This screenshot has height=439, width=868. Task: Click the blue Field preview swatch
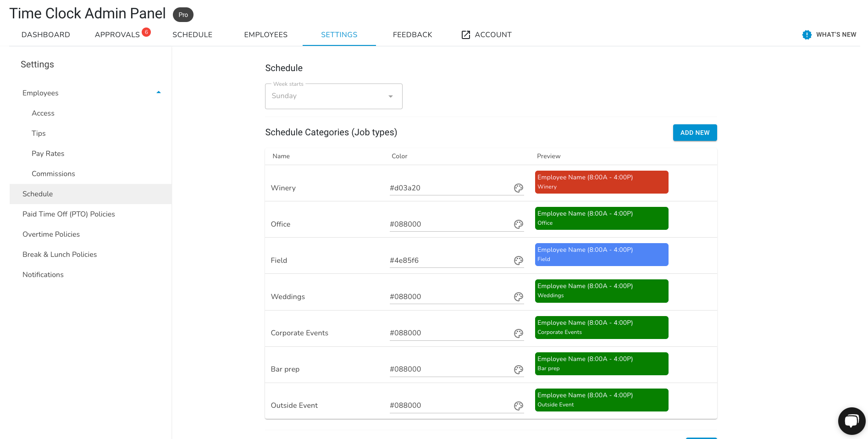602,255
